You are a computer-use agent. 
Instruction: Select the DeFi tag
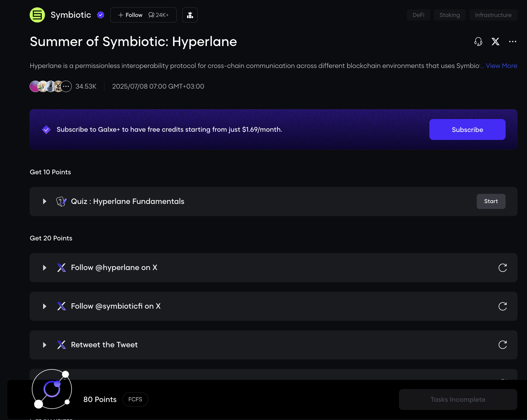(418, 15)
